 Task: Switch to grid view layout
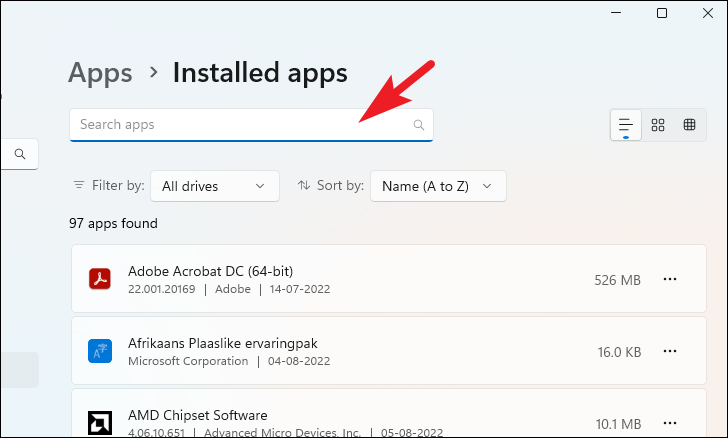tap(657, 124)
